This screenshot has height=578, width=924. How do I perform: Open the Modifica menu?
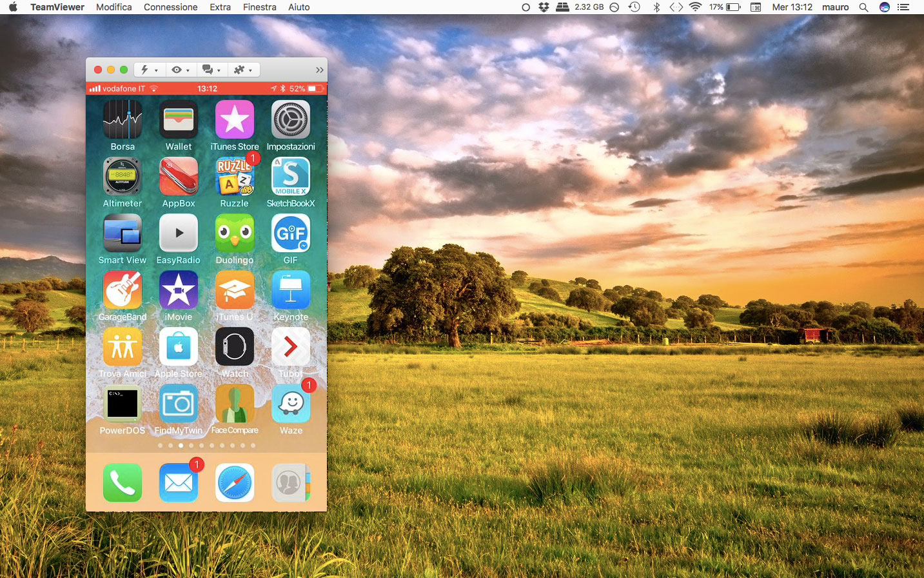point(114,7)
